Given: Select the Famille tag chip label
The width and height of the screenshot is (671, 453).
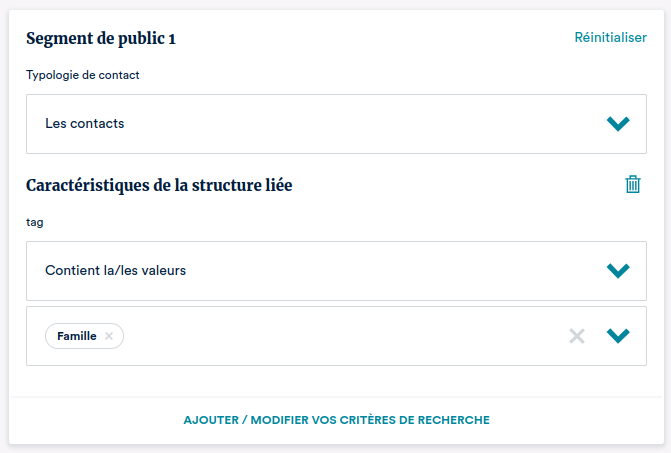Looking at the screenshot, I should [77, 336].
